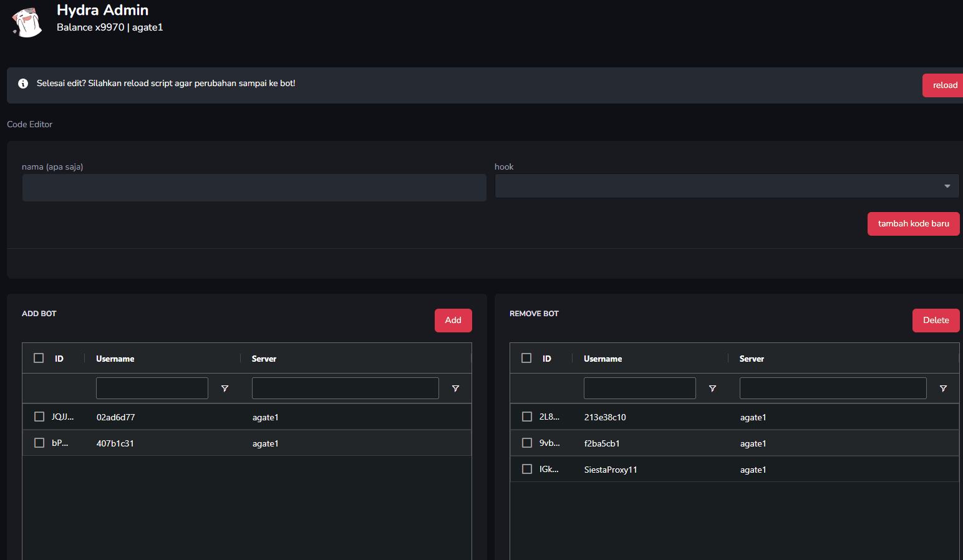Viewport: 963px width, 560px height.
Task: Check the SiestaProxy11 row checkbox
Action: coord(527,469)
